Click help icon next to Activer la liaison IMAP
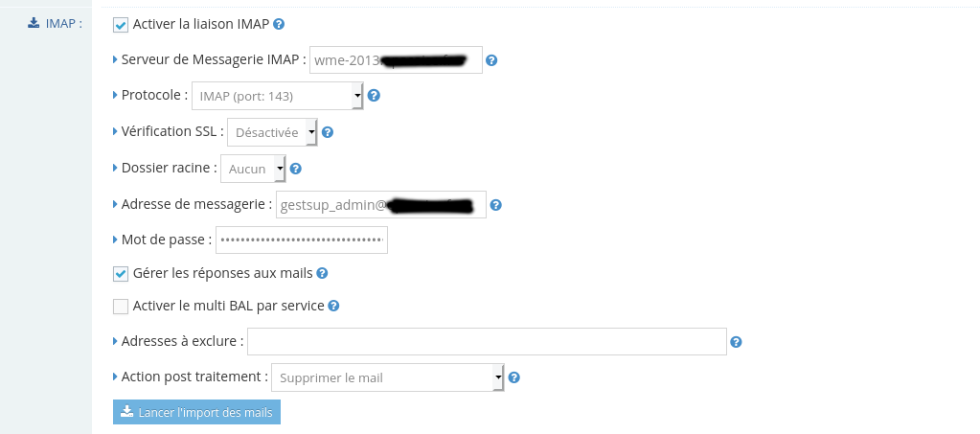The height and width of the screenshot is (434, 980). pyautogui.click(x=280, y=24)
